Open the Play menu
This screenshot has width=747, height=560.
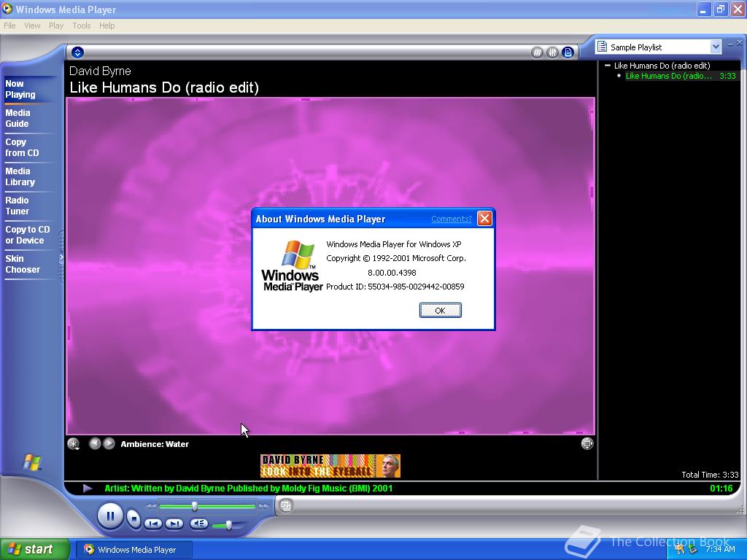[x=56, y=26]
